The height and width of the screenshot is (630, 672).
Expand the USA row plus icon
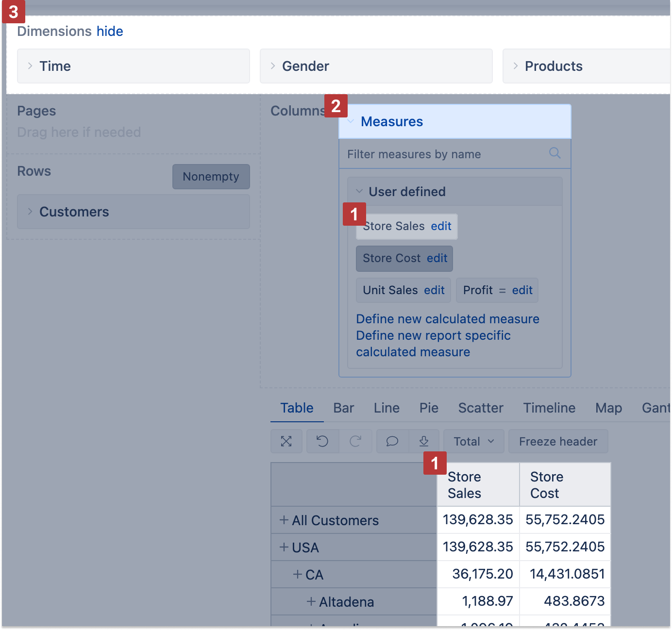pyautogui.click(x=284, y=547)
